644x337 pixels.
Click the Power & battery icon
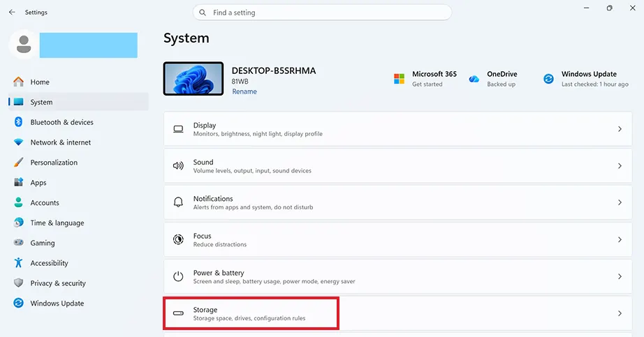click(x=178, y=276)
